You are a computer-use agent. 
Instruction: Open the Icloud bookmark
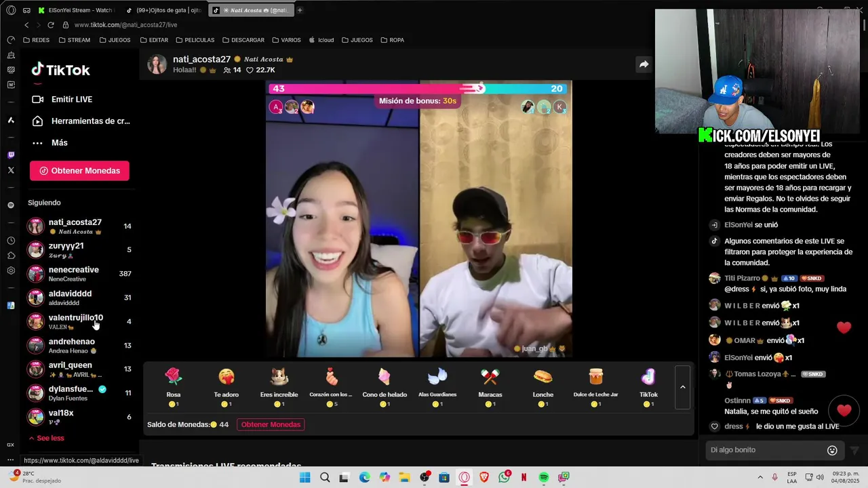tap(321, 40)
